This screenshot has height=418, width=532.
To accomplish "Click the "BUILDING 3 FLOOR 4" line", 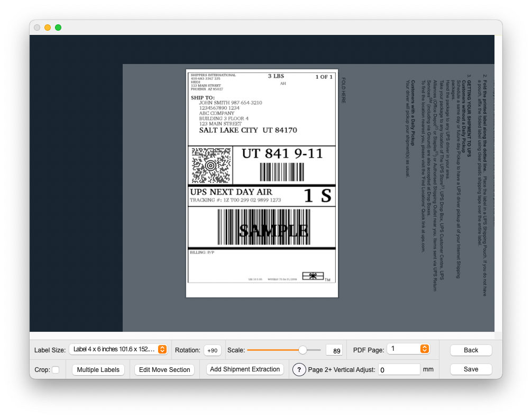I will (224, 119).
